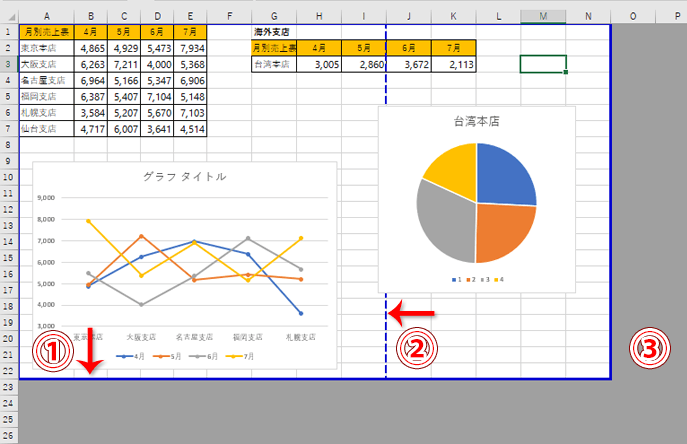Select row 1 header

coord(8,32)
